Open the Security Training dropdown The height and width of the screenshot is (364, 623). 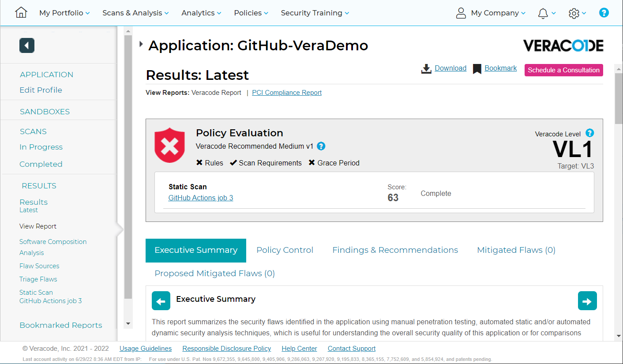tap(315, 13)
